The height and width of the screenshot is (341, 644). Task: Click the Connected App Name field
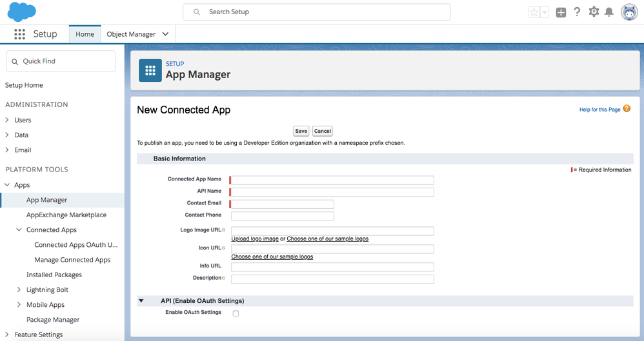coord(332,180)
